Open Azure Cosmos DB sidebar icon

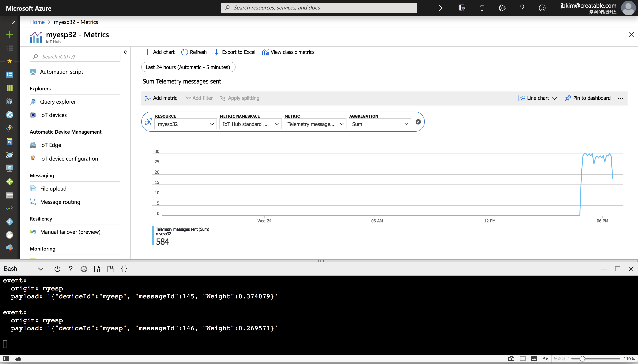9,155
